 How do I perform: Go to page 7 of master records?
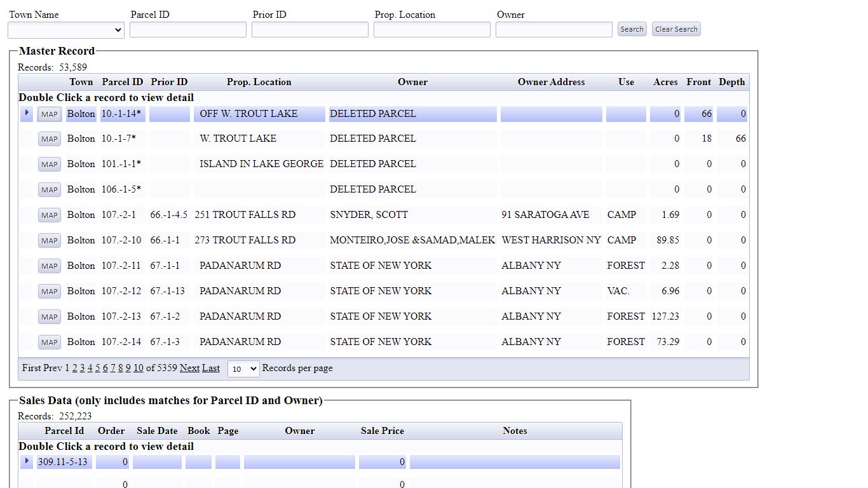coord(113,368)
